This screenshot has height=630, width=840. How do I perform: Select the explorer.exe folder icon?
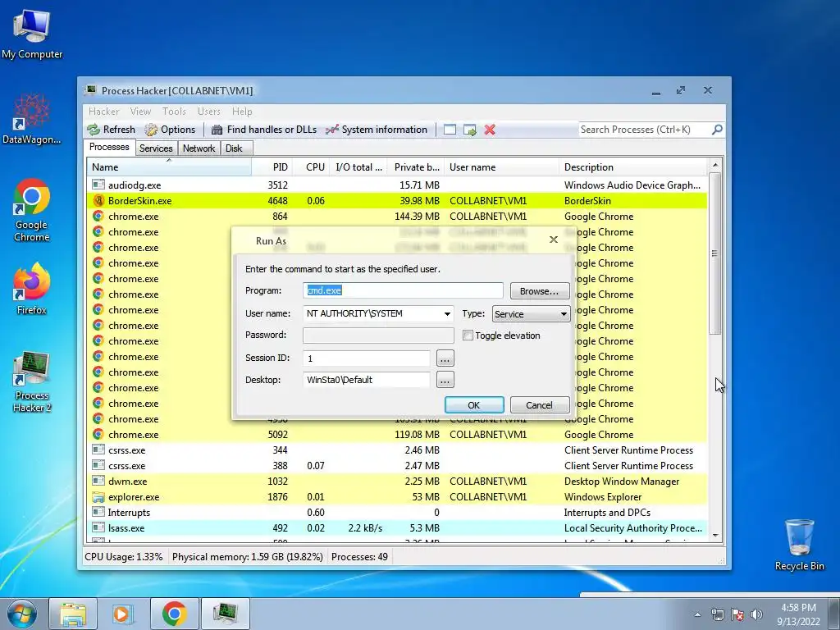[98, 497]
